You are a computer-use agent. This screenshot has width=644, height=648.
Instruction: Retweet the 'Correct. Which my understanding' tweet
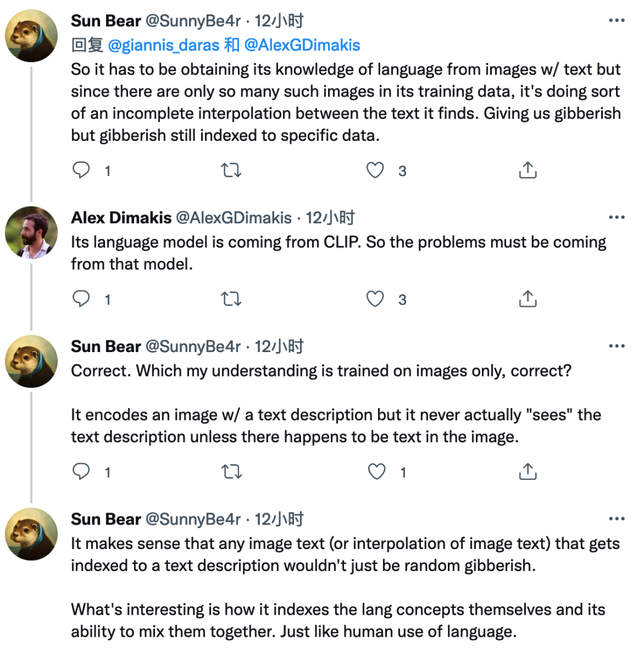coord(231,473)
